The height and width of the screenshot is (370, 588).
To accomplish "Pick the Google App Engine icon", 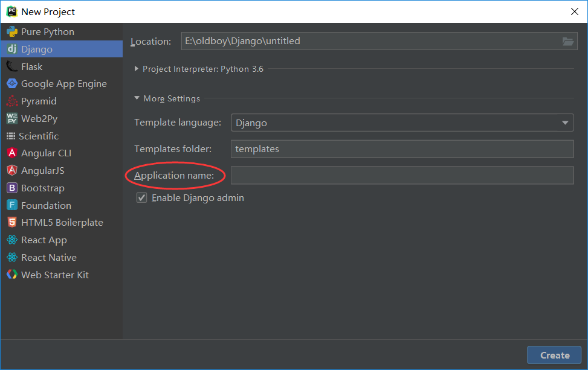I will click(x=12, y=83).
